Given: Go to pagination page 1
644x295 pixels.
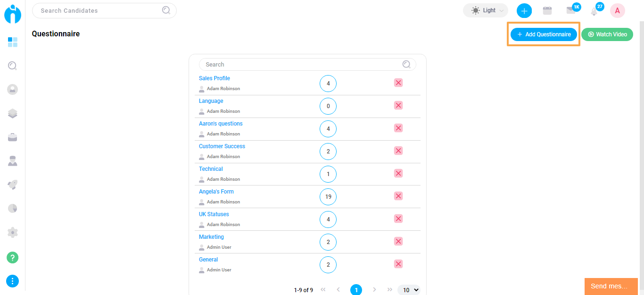Looking at the screenshot, I should point(356,290).
